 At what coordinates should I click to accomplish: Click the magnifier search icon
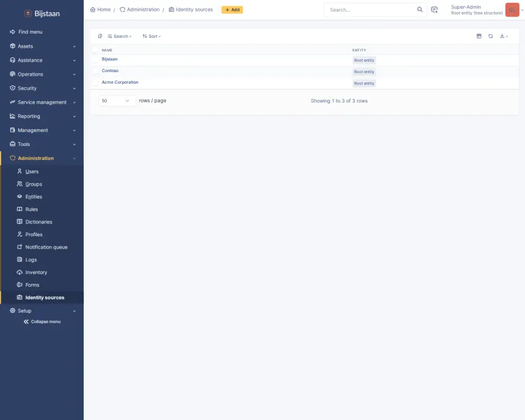pos(420,10)
